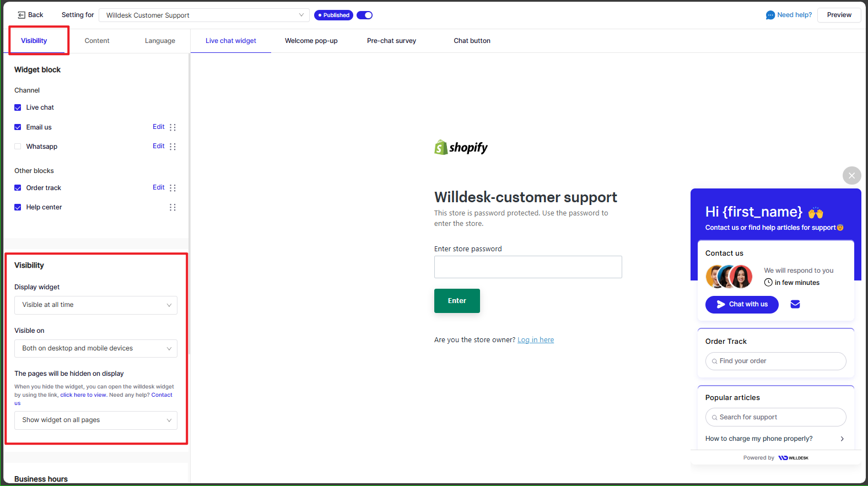Uncheck the Email us checkbox

[18, 127]
